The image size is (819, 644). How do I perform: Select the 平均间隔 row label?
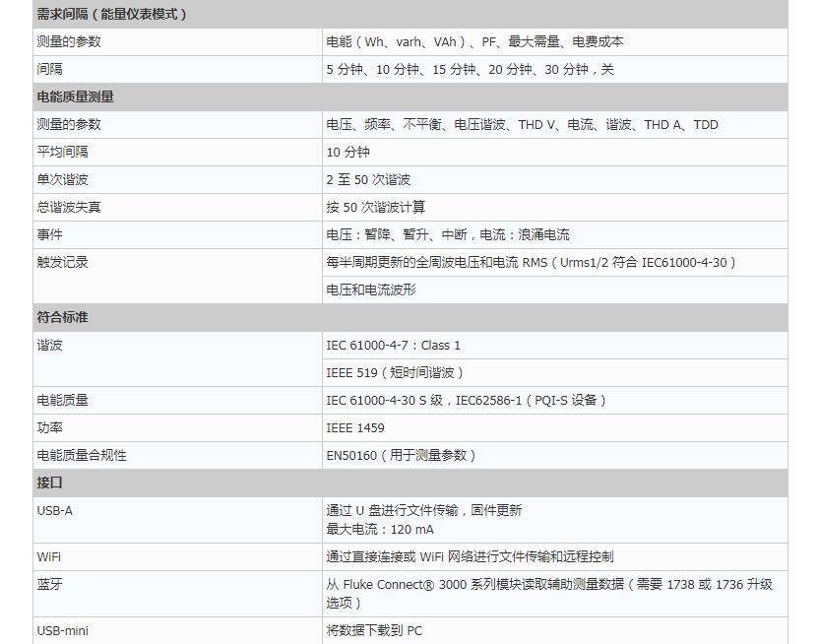[63, 153]
